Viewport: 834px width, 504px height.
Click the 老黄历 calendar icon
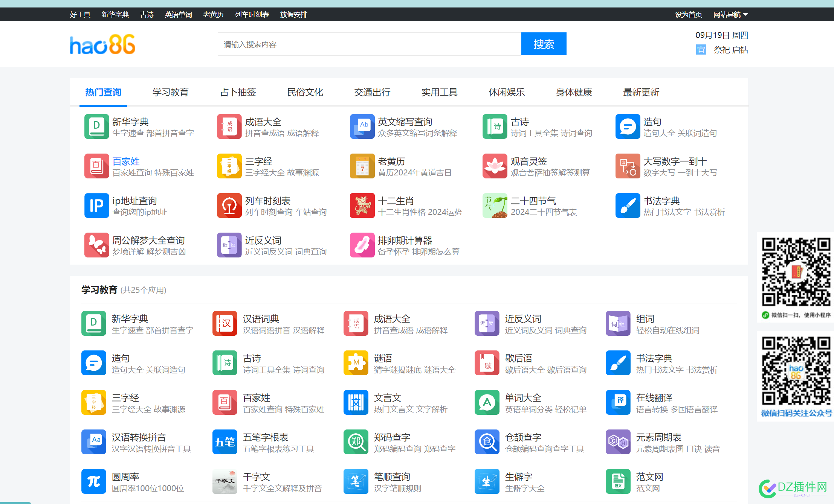362,166
